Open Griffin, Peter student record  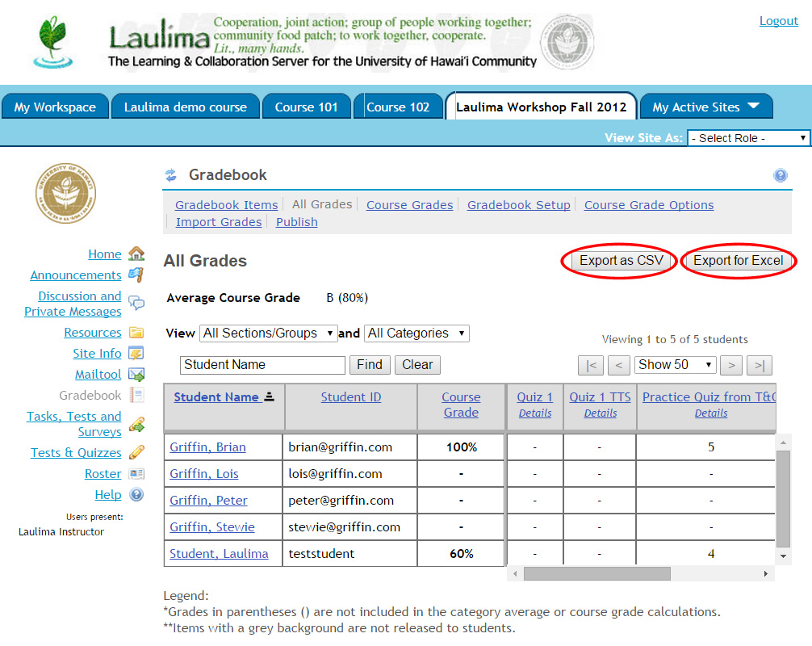coord(209,501)
